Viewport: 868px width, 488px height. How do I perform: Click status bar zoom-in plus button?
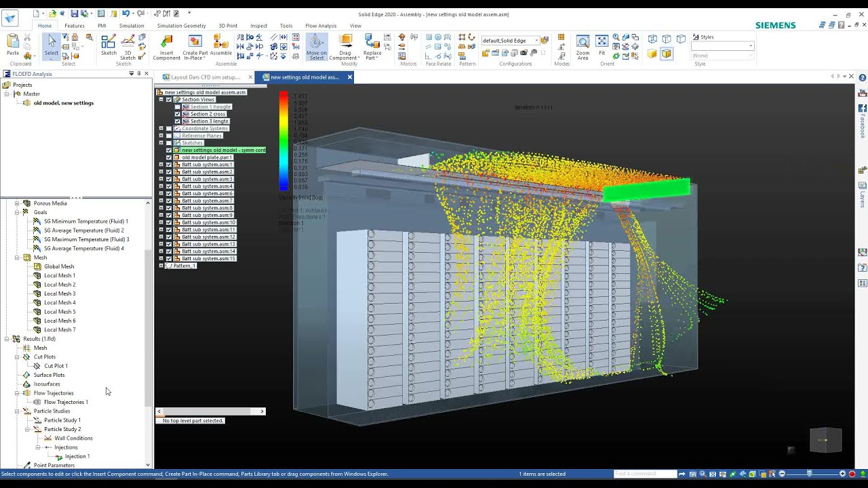click(843, 474)
